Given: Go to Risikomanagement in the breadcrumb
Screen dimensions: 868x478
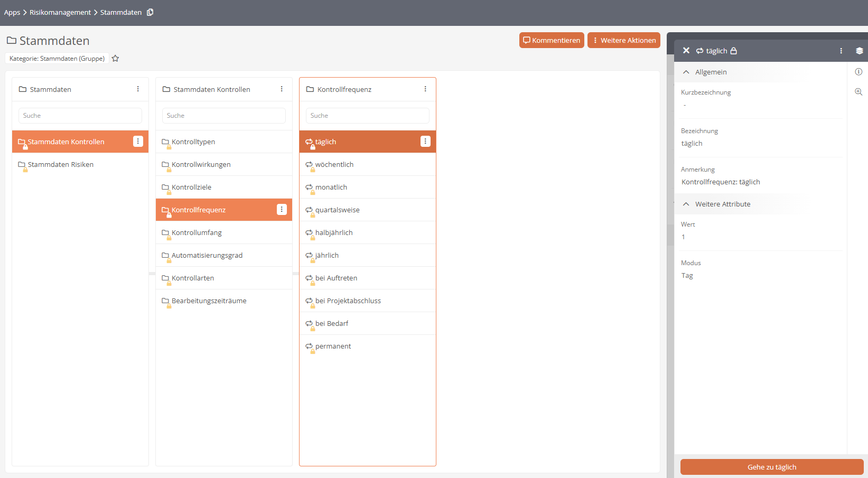Looking at the screenshot, I should (x=60, y=12).
